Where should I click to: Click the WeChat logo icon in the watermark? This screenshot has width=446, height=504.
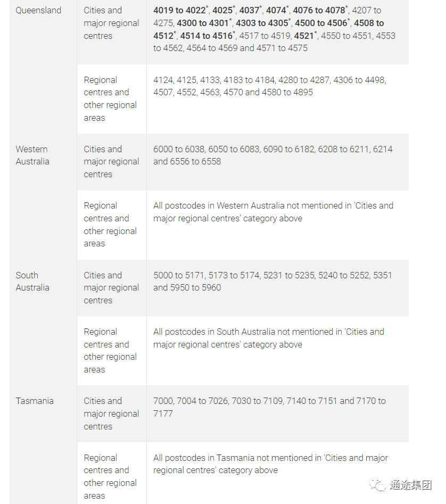coord(377,485)
